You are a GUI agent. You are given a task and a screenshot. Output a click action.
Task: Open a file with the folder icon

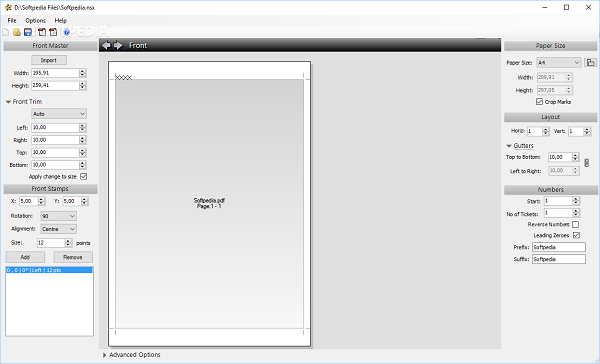pos(17,32)
